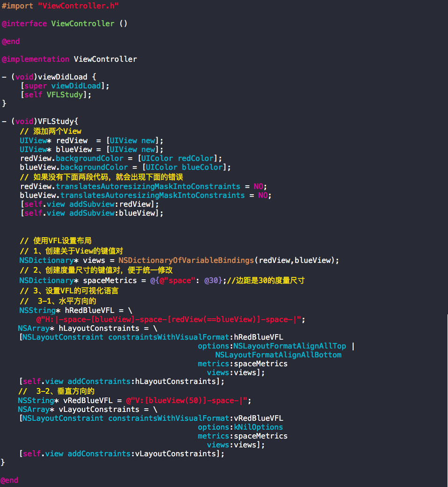The height and width of the screenshot is (487, 448).
Task: Click the @interface ViewController () line
Action: click(x=65, y=23)
